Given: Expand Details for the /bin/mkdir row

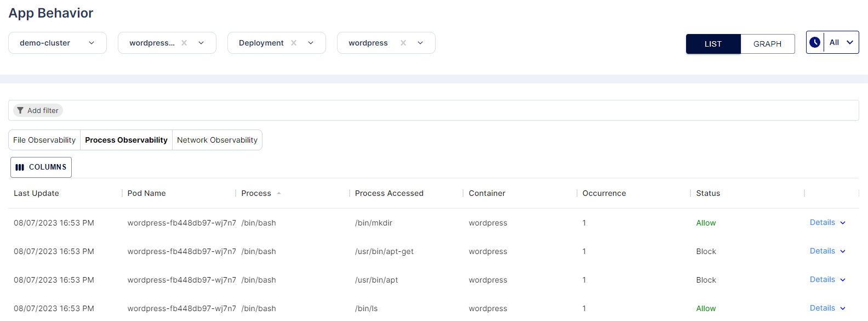Looking at the screenshot, I should pyautogui.click(x=827, y=222).
